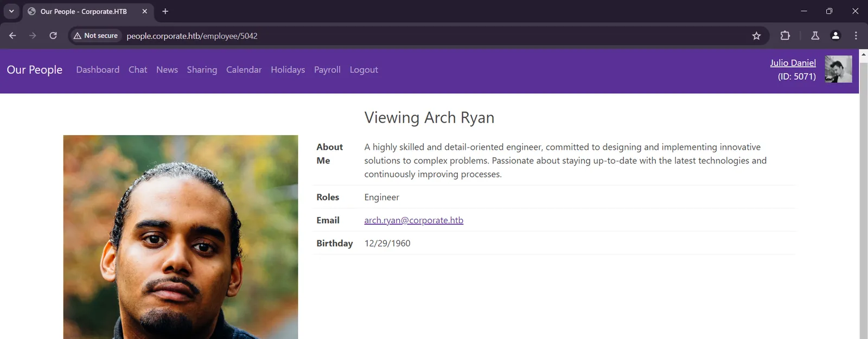
Task: Log out using the Logout link
Action: pyautogui.click(x=363, y=70)
